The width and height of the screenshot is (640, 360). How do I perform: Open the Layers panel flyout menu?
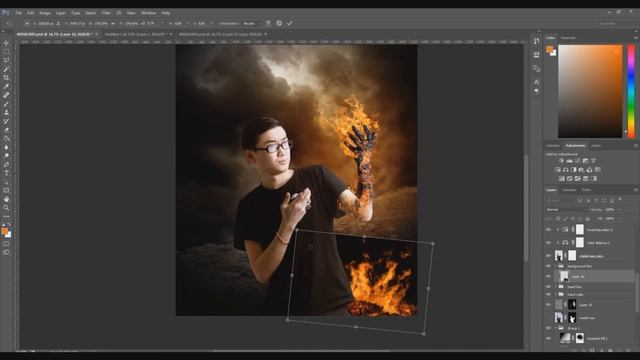point(636,190)
